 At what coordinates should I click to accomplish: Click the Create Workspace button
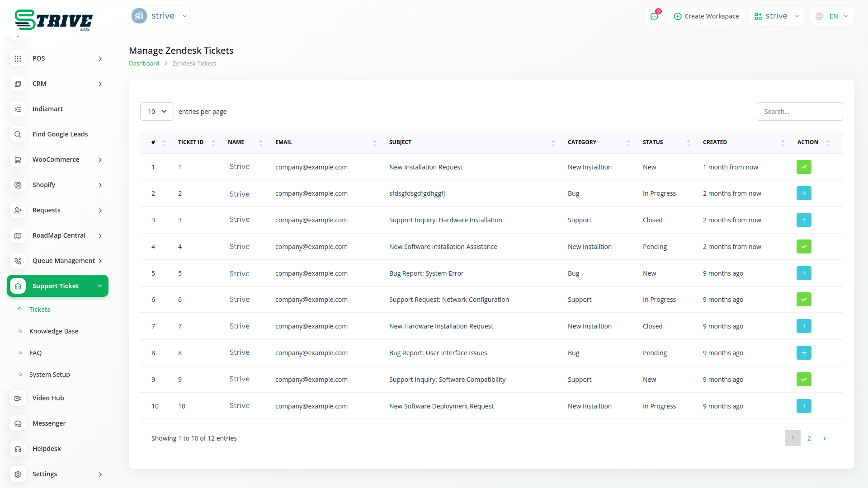click(706, 16)
